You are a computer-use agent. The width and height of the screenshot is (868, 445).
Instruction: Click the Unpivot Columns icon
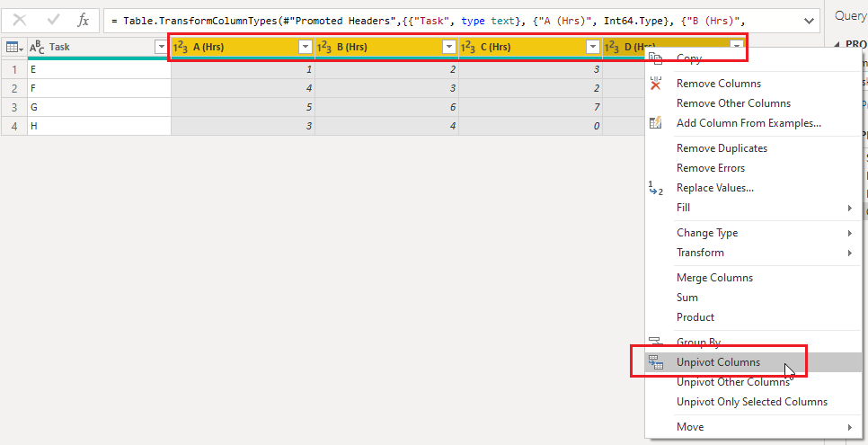tap(655, 362)
